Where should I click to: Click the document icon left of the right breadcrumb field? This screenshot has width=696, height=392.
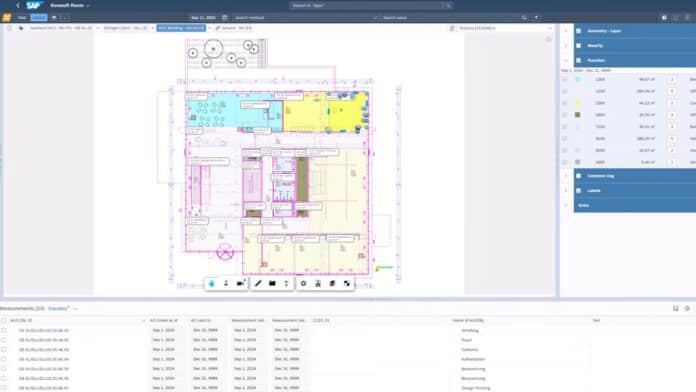coord(452,28)
